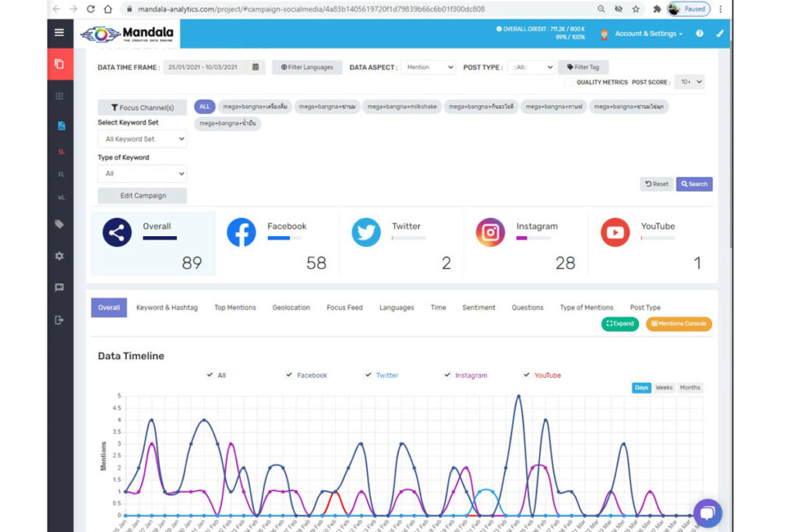
Task: Switch to the Geolocation tab
Action: [x=291, y=308]
